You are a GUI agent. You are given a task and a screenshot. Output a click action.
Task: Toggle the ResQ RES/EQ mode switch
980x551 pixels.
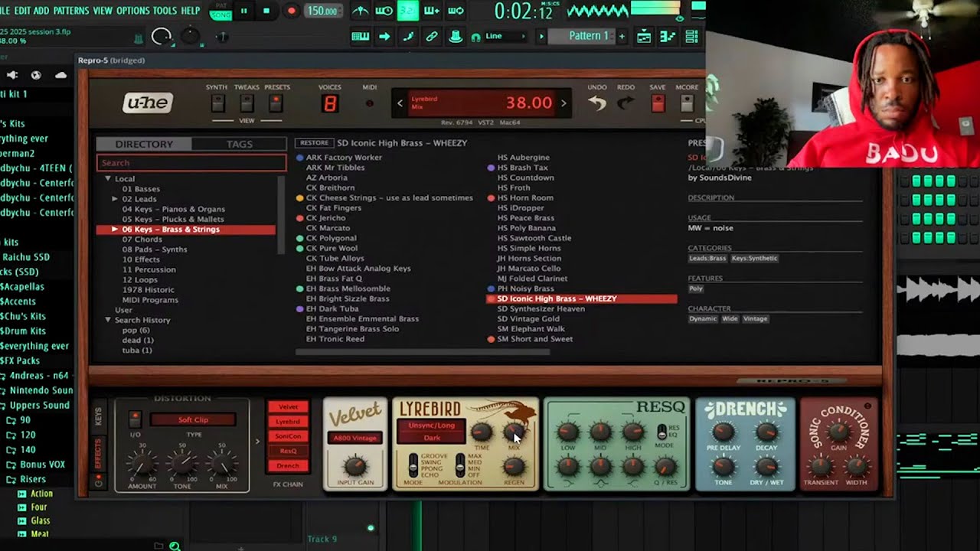click(662, 432)
